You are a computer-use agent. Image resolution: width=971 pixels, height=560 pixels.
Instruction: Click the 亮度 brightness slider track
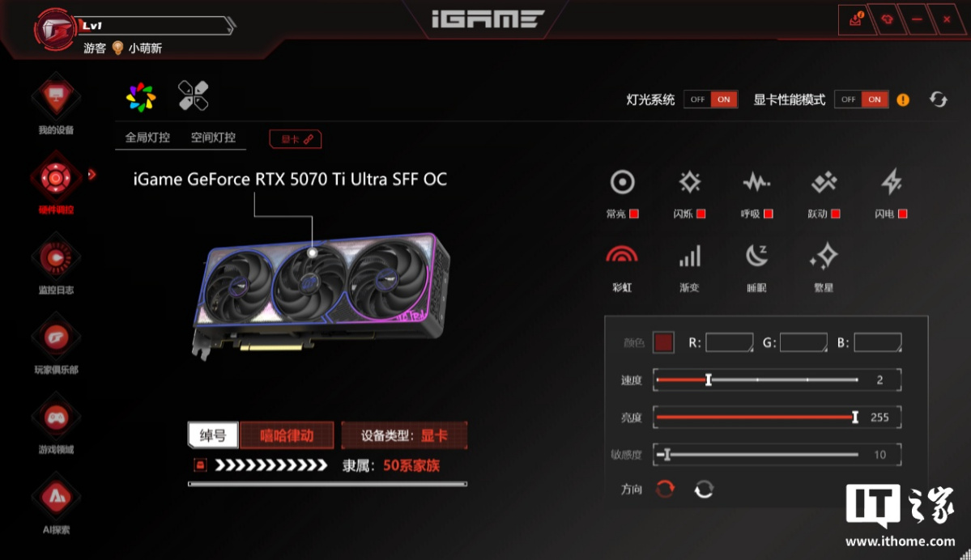click(x=756, y=417)
